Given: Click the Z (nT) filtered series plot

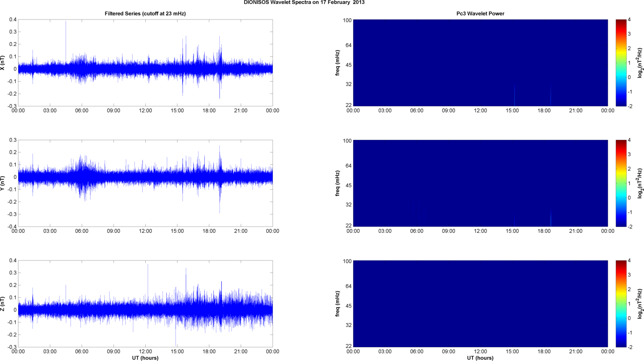Looking at the screenshot, I should [x=145, y=304].
